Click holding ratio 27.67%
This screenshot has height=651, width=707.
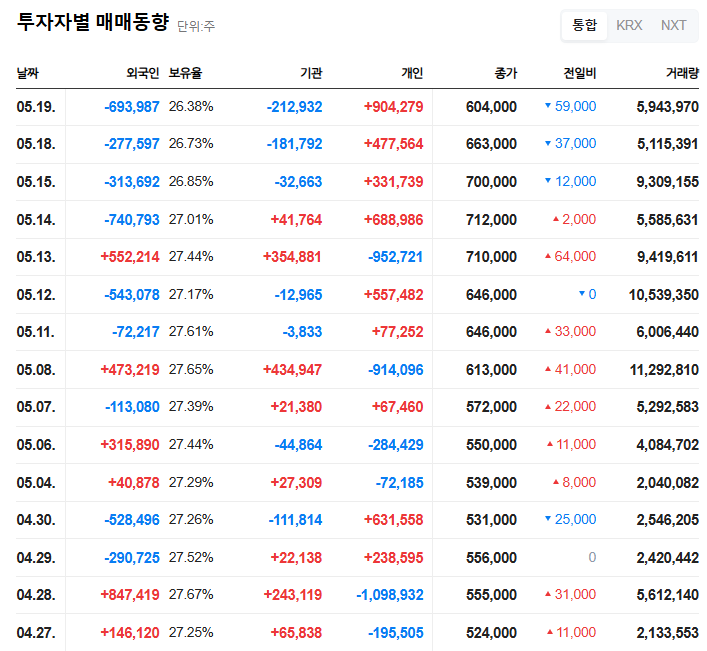[191, 594]
